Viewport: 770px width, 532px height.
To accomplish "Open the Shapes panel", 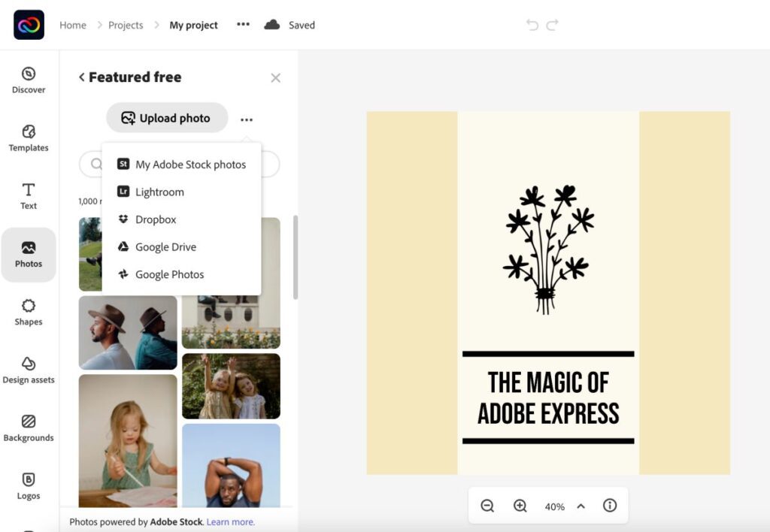I will [x=28, y=313].
